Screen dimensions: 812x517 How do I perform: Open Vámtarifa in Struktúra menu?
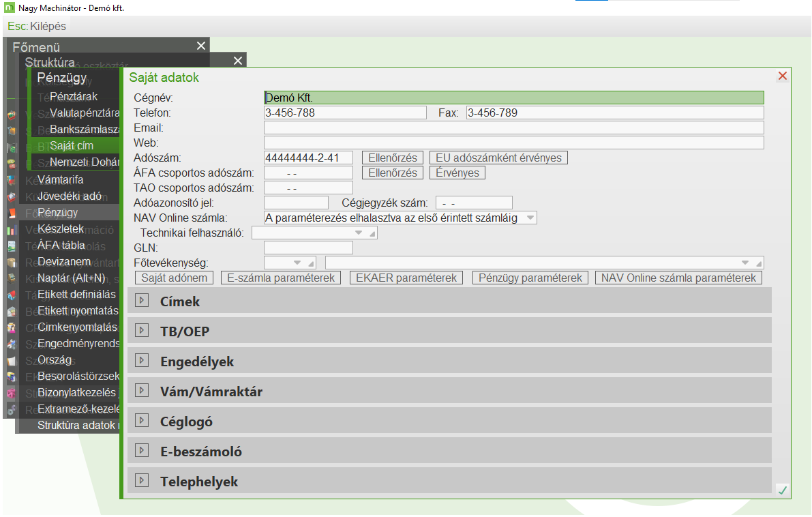point(60,180)
